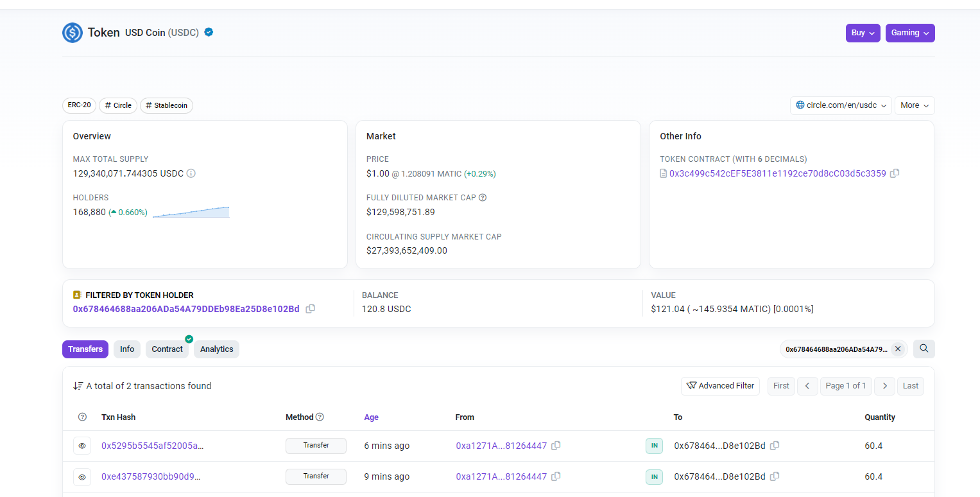This screenshot has height=497, width=980.
Task: Click the To address in the 6 mins ago row
Action: [719, 446]
